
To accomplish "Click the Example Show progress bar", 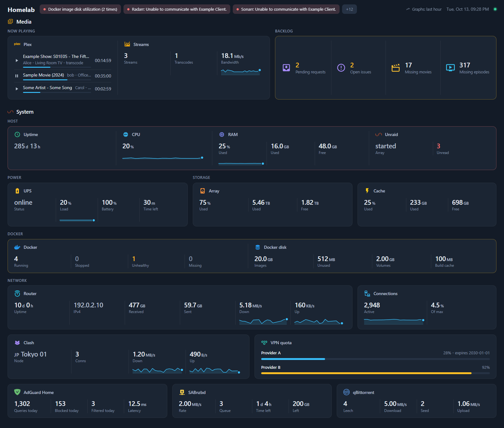I will coord(57,67).
